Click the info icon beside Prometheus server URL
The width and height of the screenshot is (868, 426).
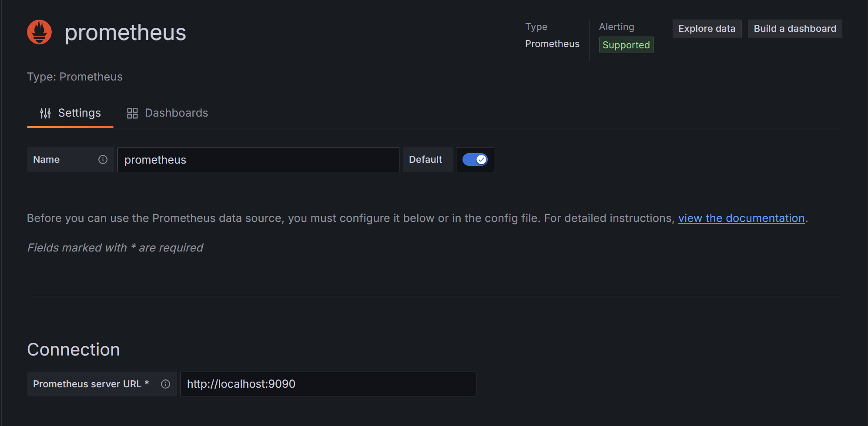tap(165, 384)
